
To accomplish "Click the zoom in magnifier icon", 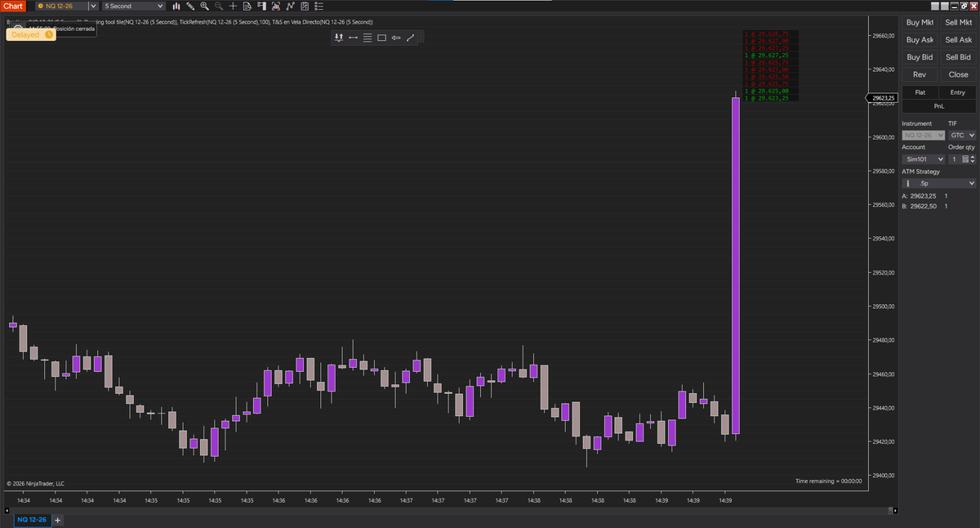I will pyautogui.click(x=204, y=6).
